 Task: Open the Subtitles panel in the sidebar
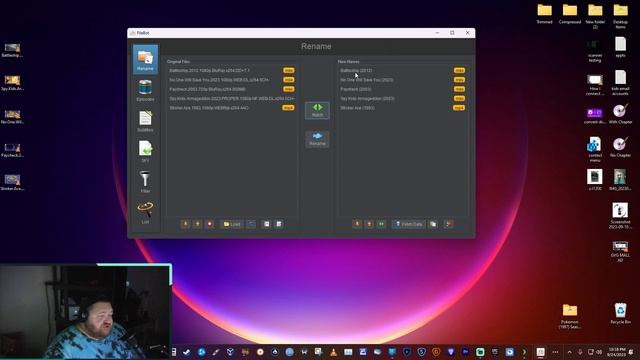pyautogui.click(x=145, y=121)
